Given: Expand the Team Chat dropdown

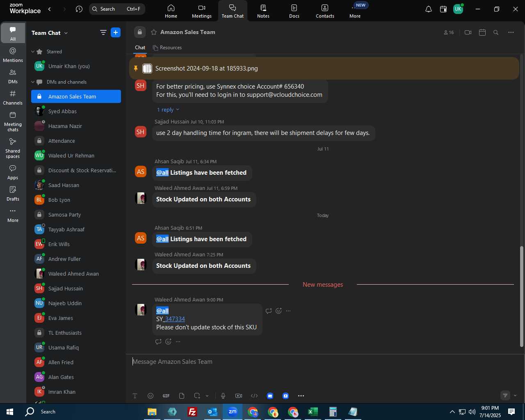Looking at the screenshot, I should point(66,33).
